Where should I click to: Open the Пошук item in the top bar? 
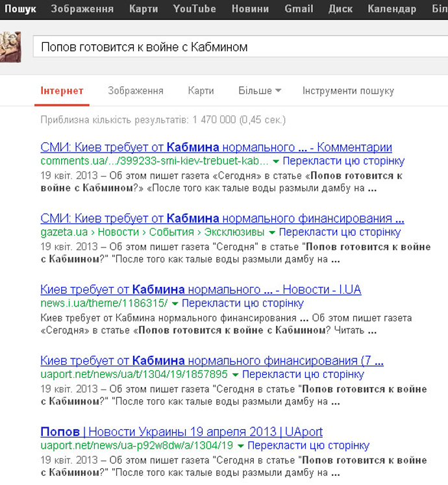pos(20,8)
